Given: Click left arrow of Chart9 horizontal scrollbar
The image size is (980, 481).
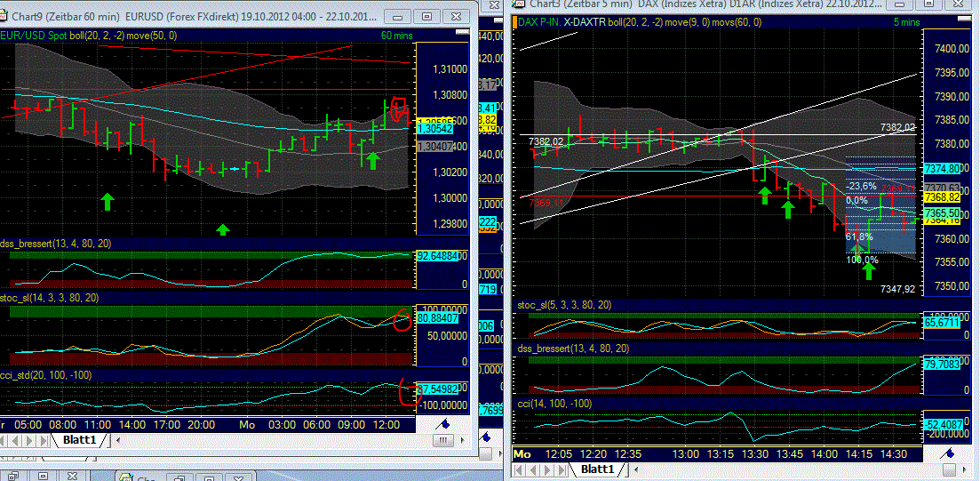Looking at the screenshot, I should coord(117,440).
